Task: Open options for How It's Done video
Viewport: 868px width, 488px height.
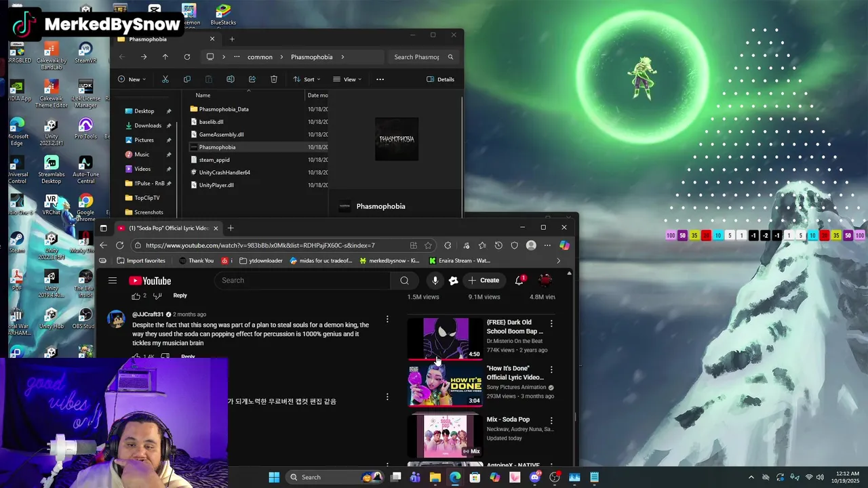Action: click(x=551, y=370)
